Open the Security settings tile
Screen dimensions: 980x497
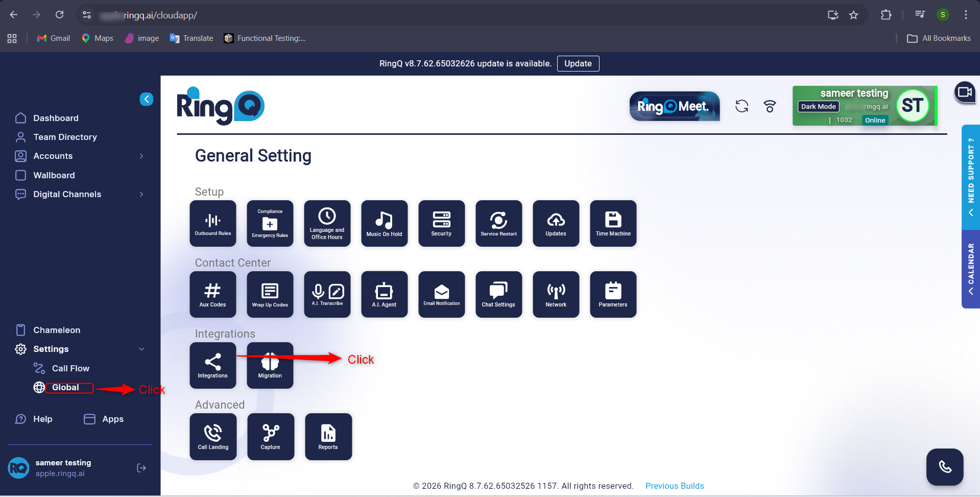pos(442,223)
